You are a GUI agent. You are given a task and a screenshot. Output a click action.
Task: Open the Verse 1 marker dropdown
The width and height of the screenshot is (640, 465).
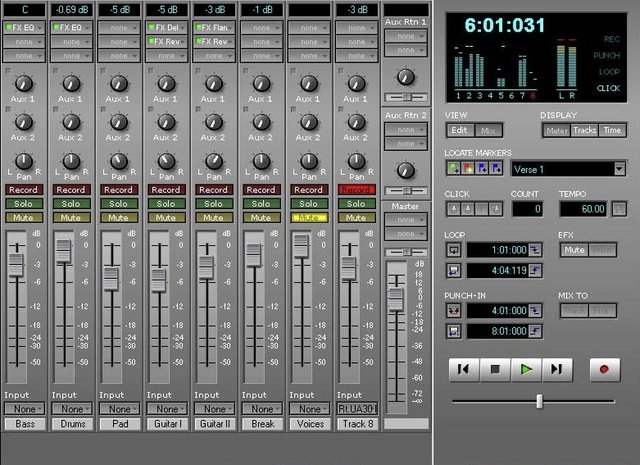pos(619,169)
